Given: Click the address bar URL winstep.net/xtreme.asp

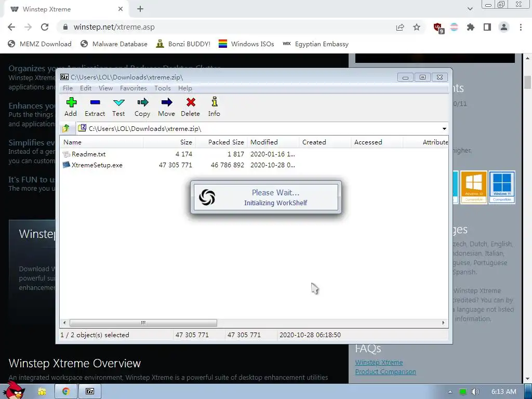Looking at the screenshot, I should click(x=114, y=27).
